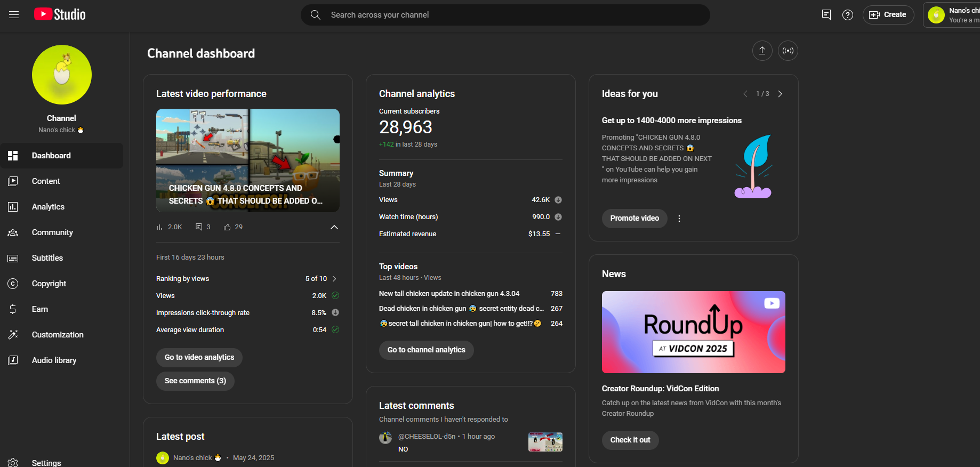Go to next idea arrow
Screen dimensions: 980x467
tap(780, 94)
